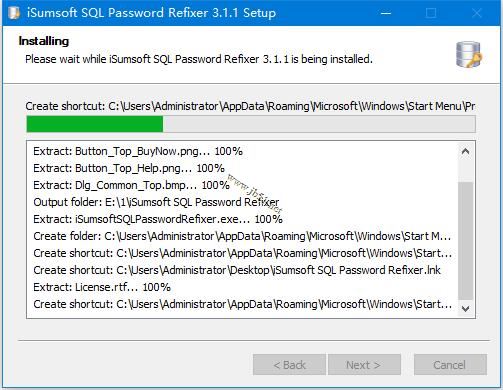The width and height of the screenshot is (503, 390).
Task: Minimize the setup window
Action: tap(386, 13)
